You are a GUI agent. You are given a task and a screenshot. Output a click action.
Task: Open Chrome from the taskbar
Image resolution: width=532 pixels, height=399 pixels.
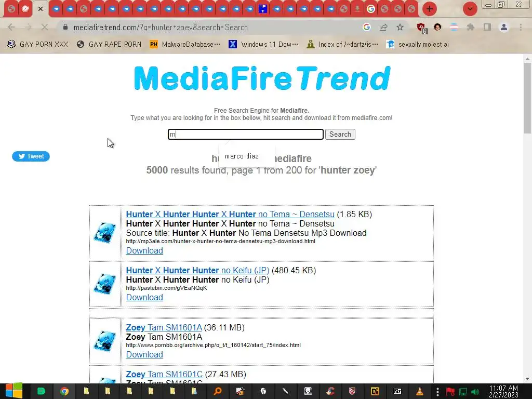tap(64, 391)
